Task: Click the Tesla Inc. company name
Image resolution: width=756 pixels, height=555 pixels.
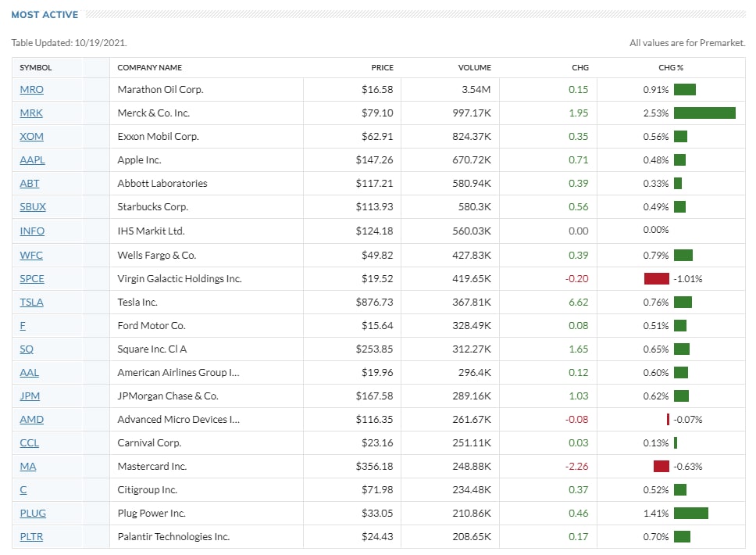Action: 137,302
